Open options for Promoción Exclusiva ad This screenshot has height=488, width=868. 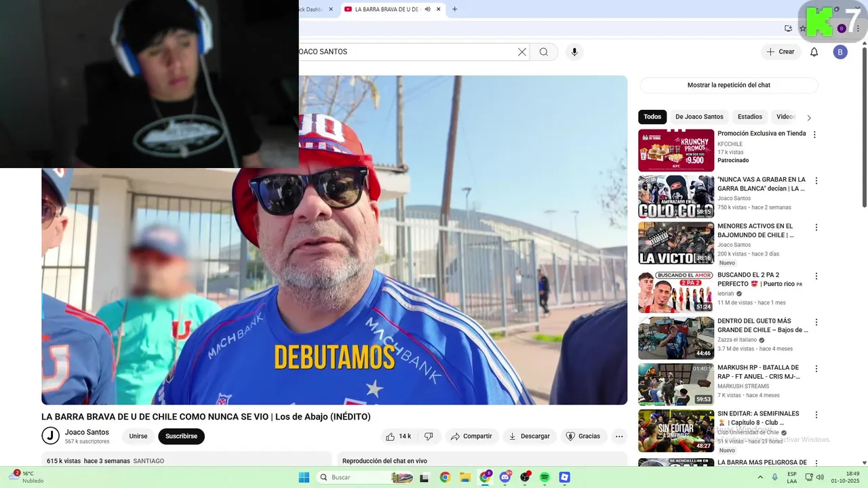point(815,135)
